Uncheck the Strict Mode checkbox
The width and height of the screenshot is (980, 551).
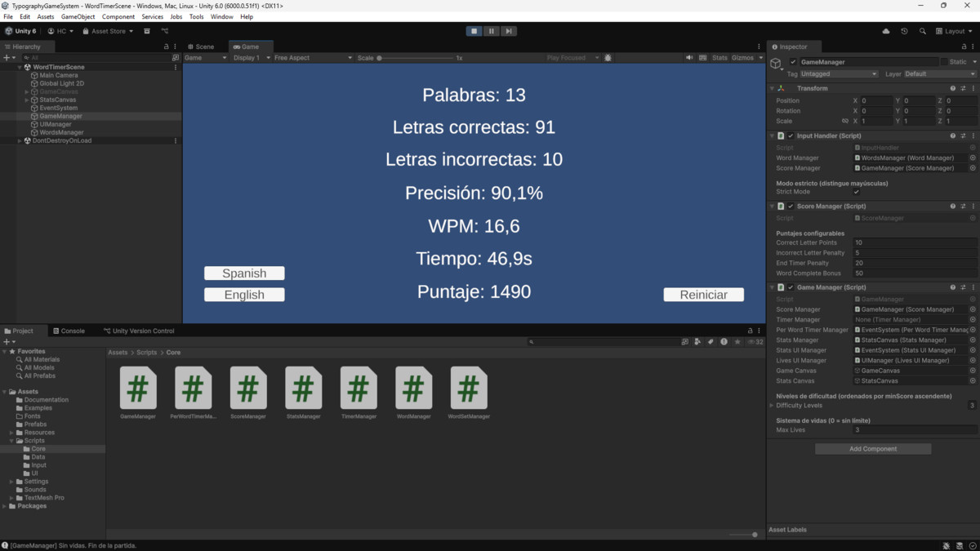[857, 192]
